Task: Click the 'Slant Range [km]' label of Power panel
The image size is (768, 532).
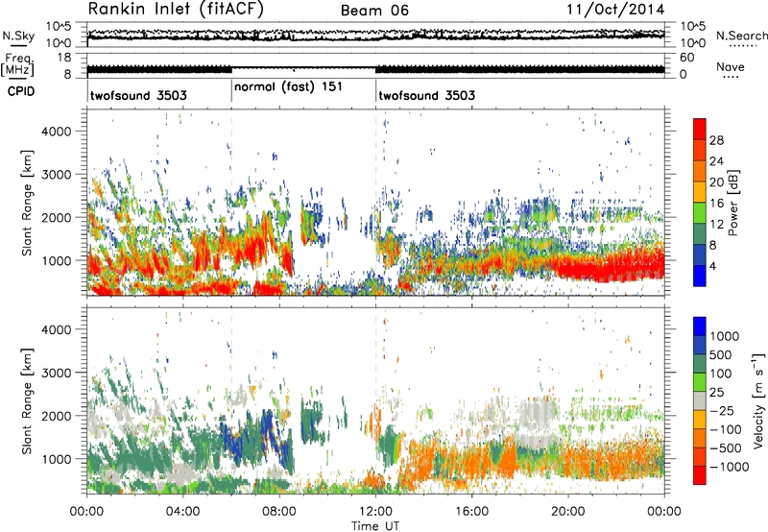Action: [x=27, y=203]
